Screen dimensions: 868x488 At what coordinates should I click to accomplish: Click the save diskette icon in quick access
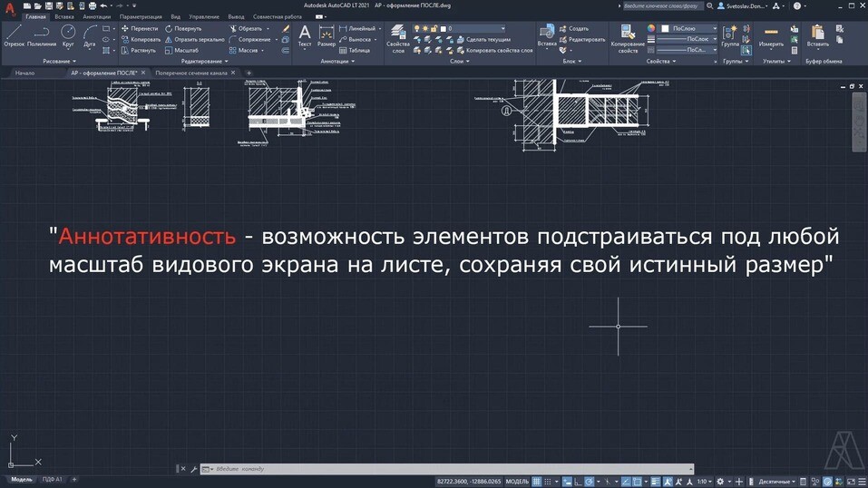pyautogui.click(x=49, y=5)
